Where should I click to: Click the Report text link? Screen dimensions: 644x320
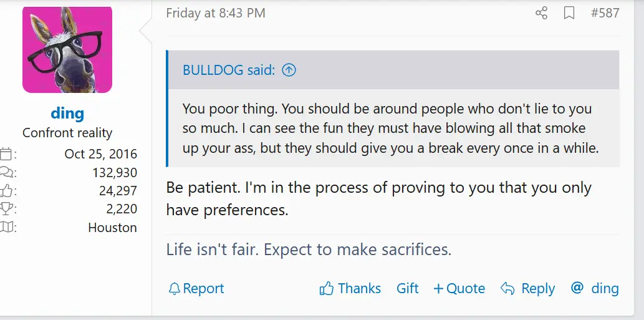click(203, 289)
